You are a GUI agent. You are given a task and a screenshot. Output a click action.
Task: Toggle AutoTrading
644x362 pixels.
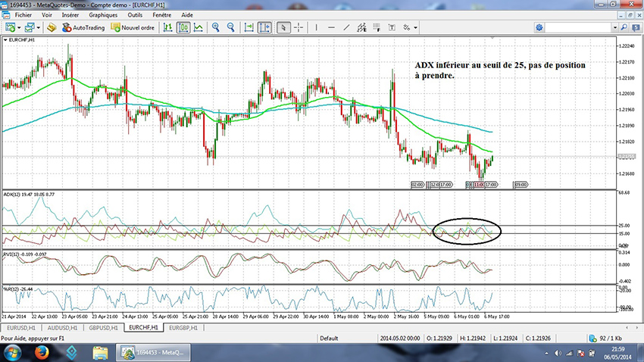click(x=83, y=27)
